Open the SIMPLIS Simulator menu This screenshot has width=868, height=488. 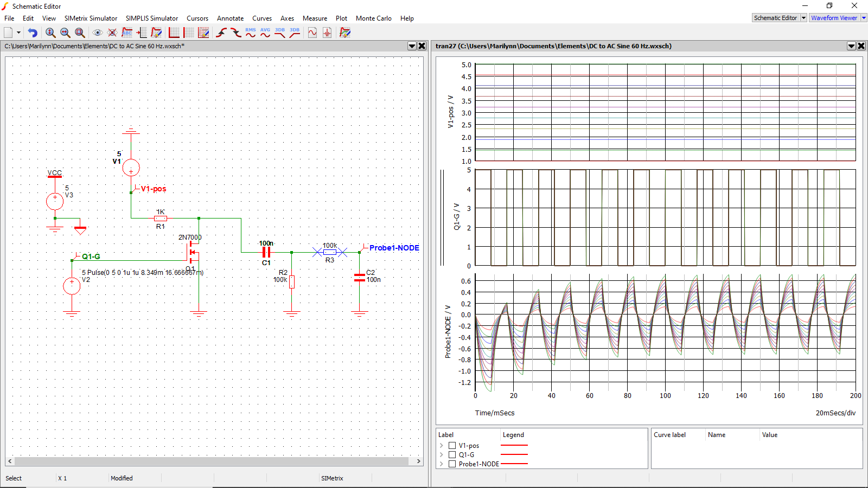(152, 18)
